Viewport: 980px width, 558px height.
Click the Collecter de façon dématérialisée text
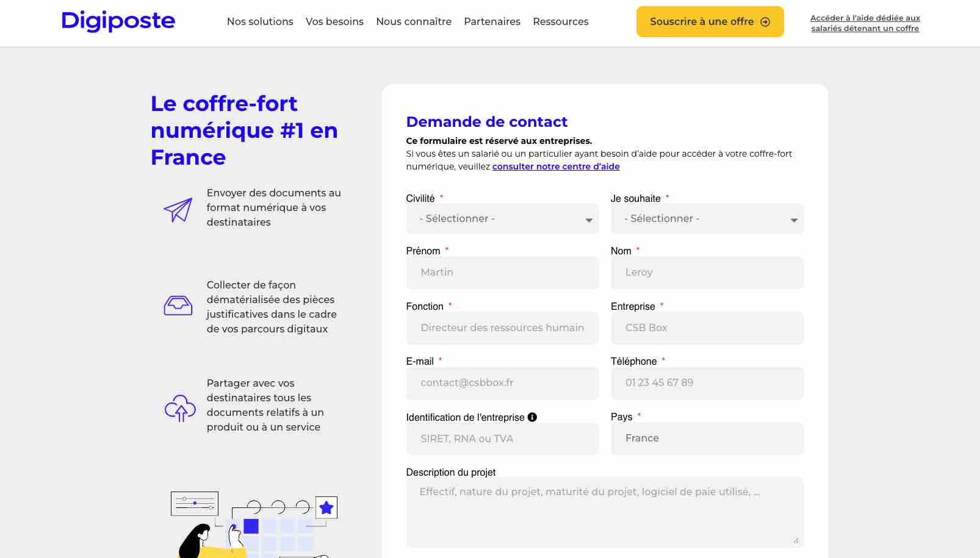[x=272, y=307]
